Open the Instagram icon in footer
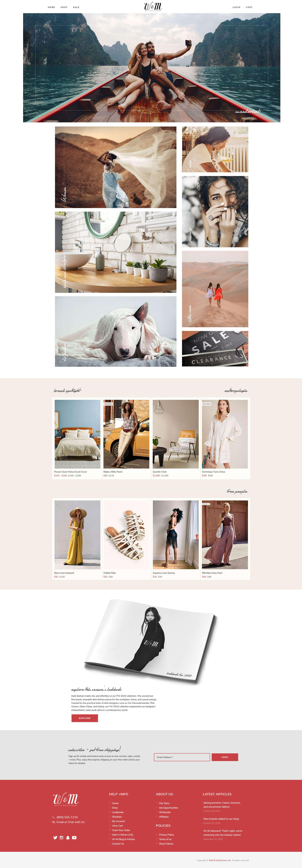Image resolution: width=302 pixels, height=868 pixels. point(61,837)
